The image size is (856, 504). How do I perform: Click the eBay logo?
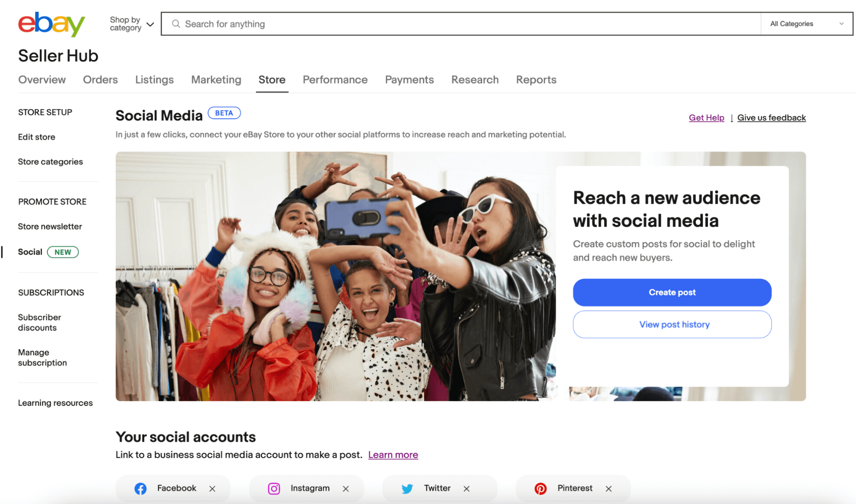point(52,24)
